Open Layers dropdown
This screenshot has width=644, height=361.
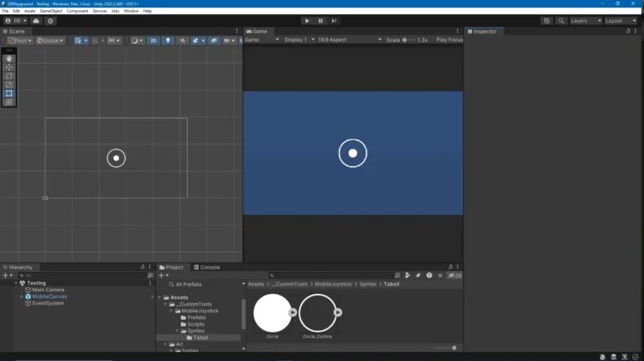click(585, 21)
